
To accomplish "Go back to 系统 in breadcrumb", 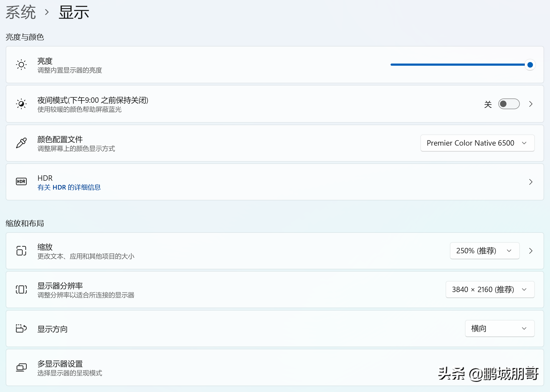I will pyautogui.click(x=21, y=12).
